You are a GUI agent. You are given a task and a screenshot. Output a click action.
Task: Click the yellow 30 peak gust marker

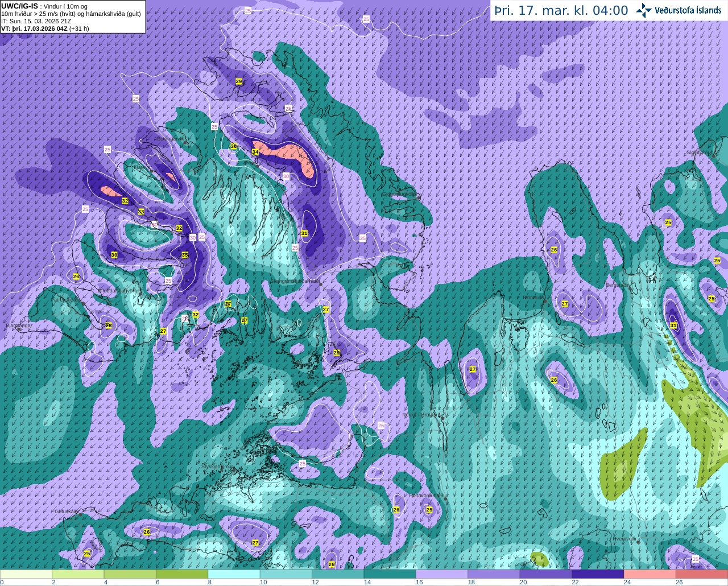click(114, 255)
